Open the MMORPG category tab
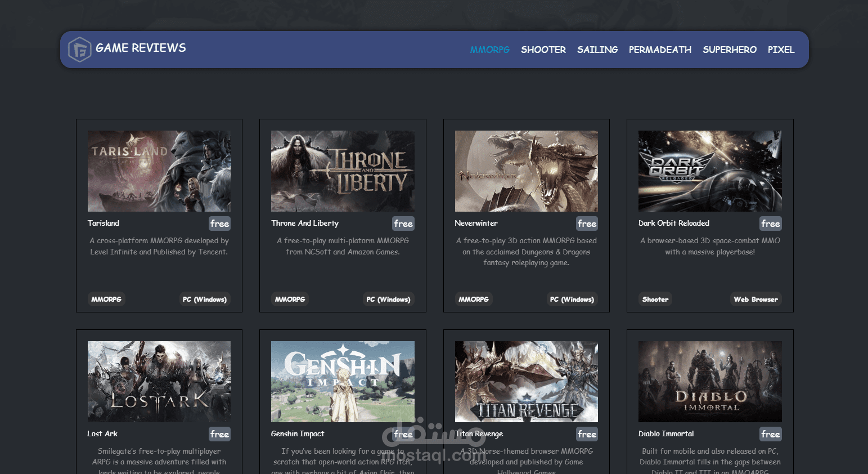Viewport: 868px width, 474px height. point(489,50)
